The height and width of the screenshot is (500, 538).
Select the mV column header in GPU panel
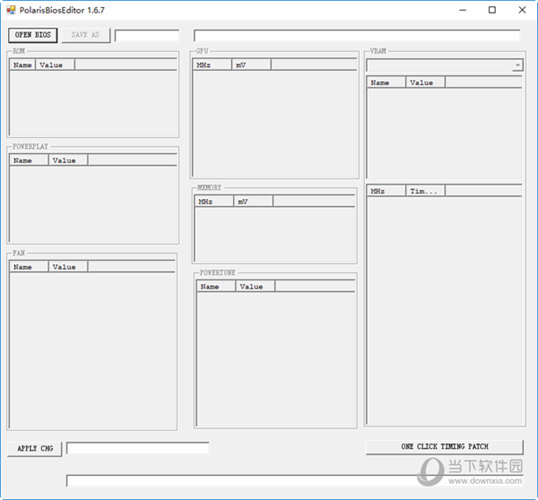pyautogui.click(x=252, y=65)
